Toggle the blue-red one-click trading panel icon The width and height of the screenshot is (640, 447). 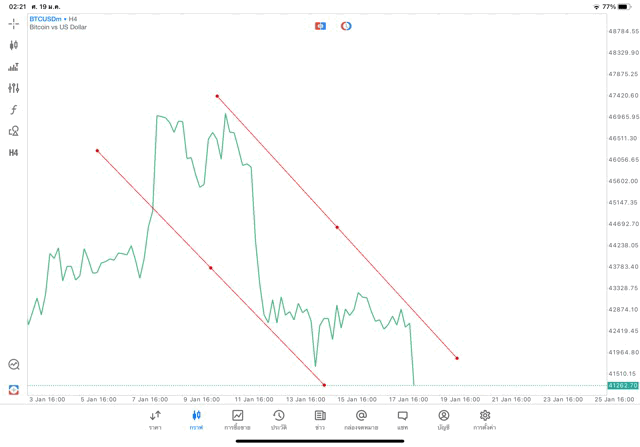pyautogui.click(x=320, y=25)
